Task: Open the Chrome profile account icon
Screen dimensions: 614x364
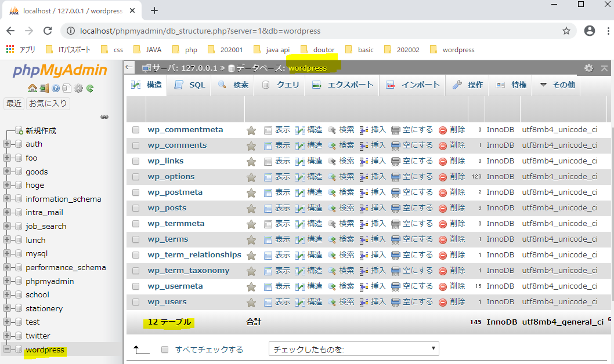Action: click(x=589, y=31)
